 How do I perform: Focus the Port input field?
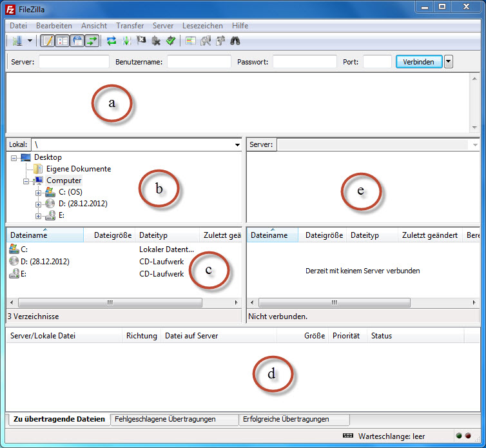click(x=377, y=62)
